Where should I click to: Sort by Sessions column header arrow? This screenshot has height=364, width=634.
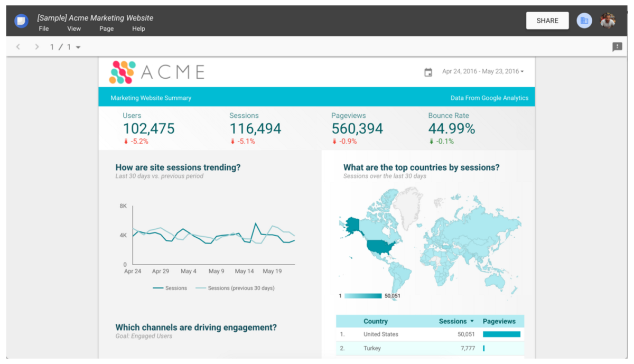[472, 321]
